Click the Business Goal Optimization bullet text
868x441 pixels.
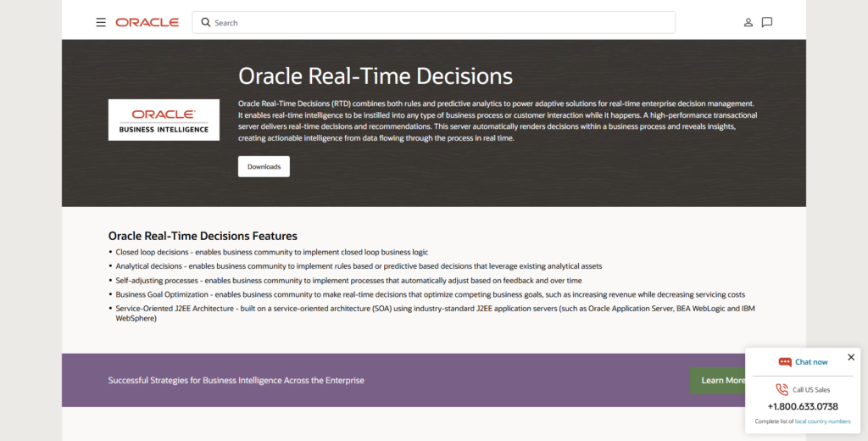click(430, 295)
